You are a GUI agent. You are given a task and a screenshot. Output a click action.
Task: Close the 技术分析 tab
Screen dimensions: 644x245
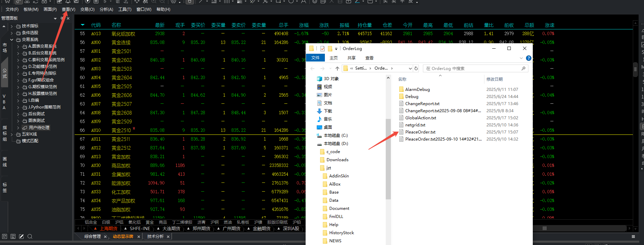click(168, 237)
